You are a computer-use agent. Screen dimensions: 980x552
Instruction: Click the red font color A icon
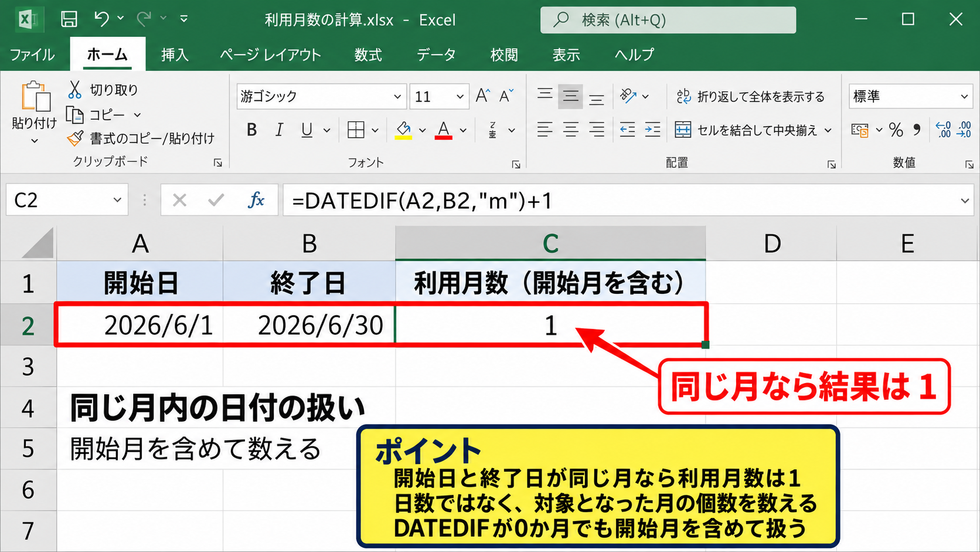(444, 130)
